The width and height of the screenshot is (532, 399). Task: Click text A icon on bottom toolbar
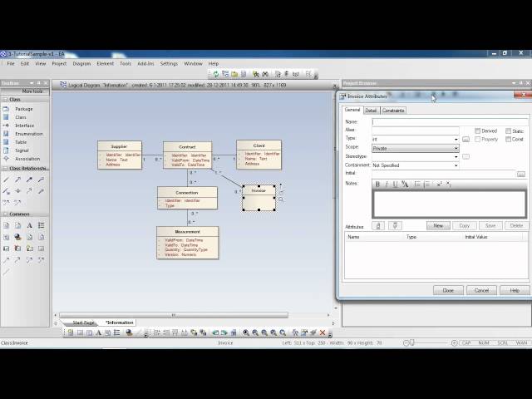coord(99,332)
